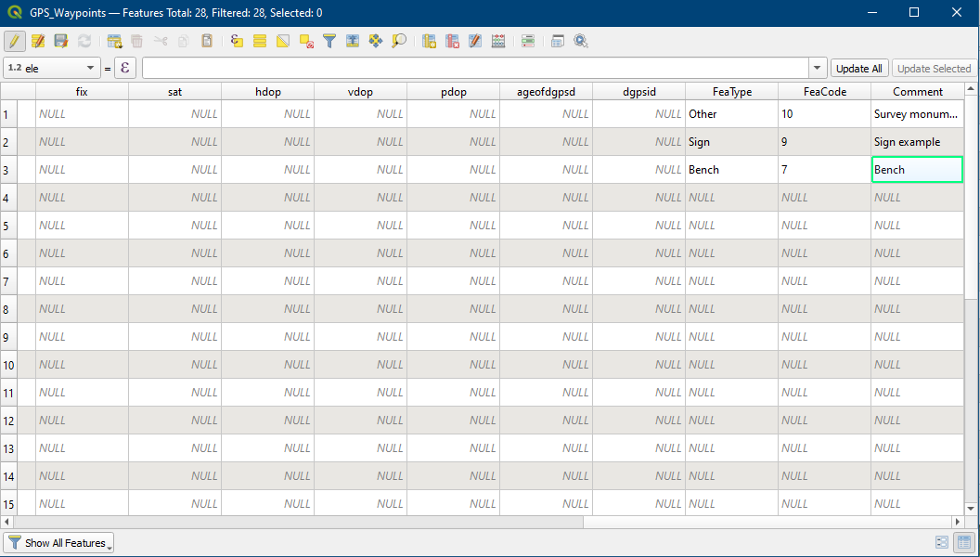Click the FeaType column header
The image size is (980, 557).
[x=731, y=91]
